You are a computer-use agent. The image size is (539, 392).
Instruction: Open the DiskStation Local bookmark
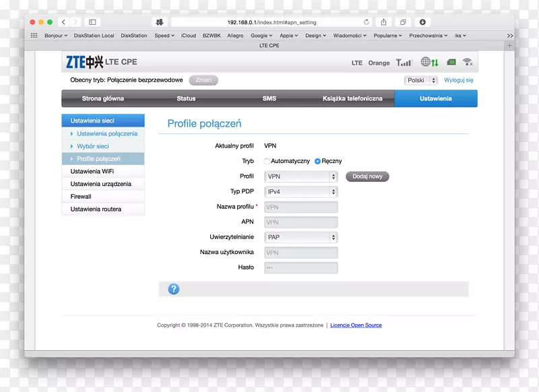coord(94,36)
